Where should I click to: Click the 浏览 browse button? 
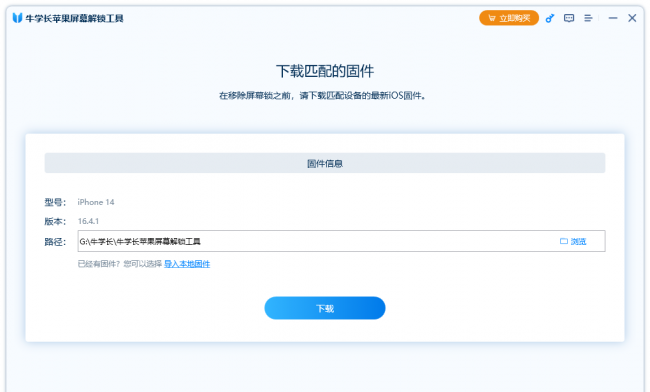(573, 241)
